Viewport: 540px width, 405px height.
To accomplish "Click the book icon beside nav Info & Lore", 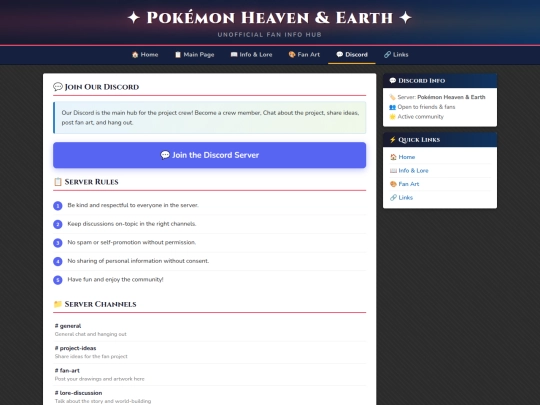I will 234,54.
